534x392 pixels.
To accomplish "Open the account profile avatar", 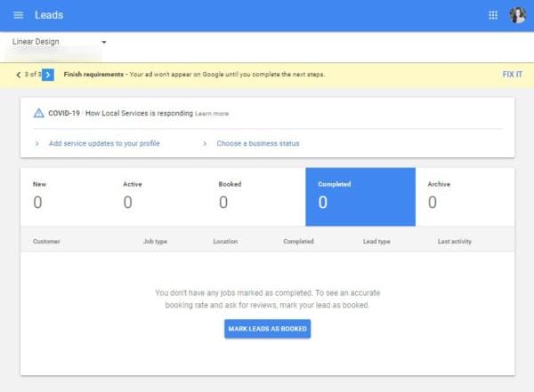I will [518, 15].
